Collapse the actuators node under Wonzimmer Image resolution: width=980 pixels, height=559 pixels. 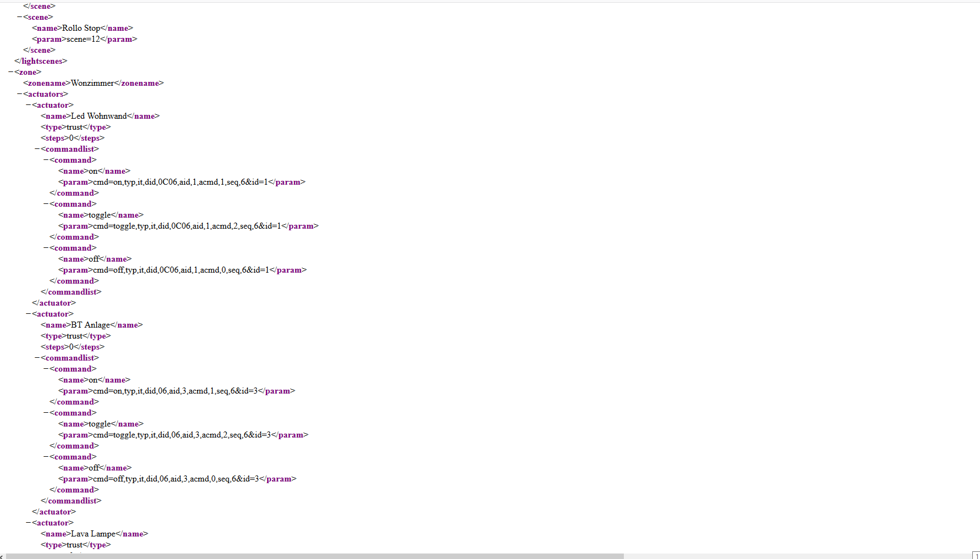20,94
